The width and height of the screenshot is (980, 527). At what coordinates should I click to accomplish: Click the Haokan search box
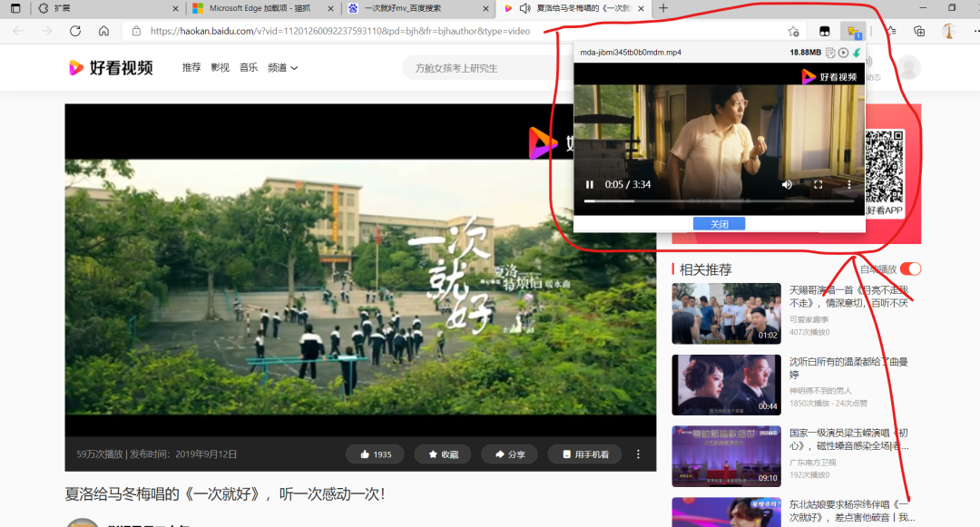click(x=487, y=68)
